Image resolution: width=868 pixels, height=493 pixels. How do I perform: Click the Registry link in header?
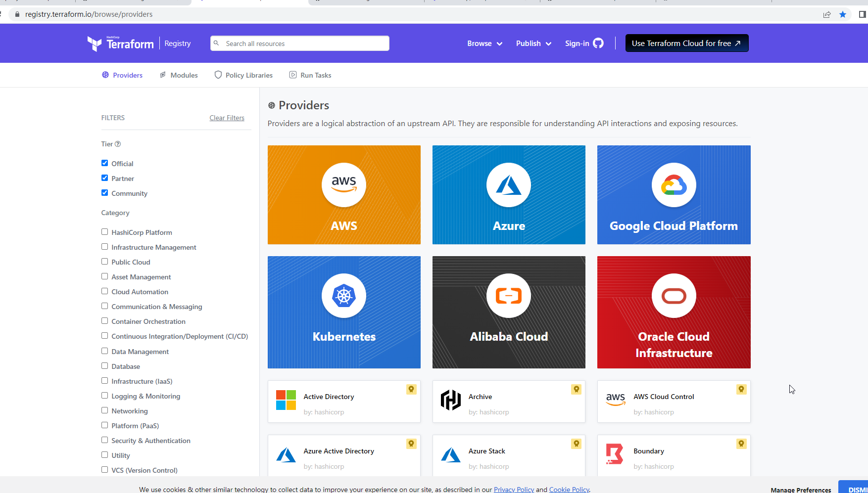pos(178,44)
